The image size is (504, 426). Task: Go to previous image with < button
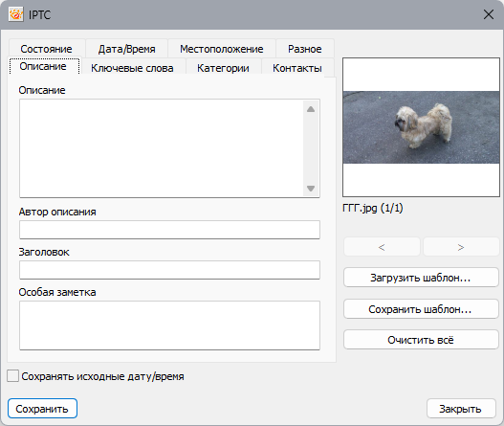pos(382,247)
